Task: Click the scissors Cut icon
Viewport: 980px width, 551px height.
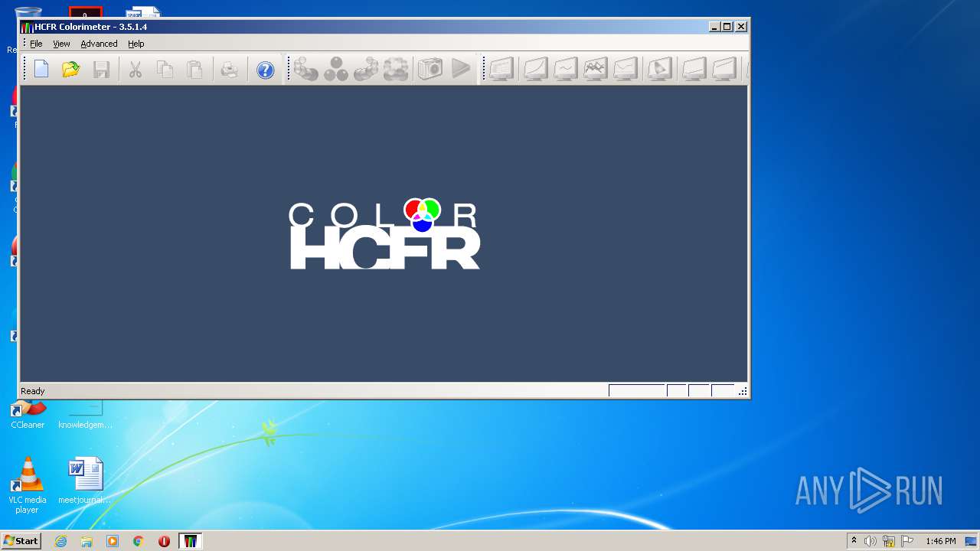Action: (x=136, y=70)
